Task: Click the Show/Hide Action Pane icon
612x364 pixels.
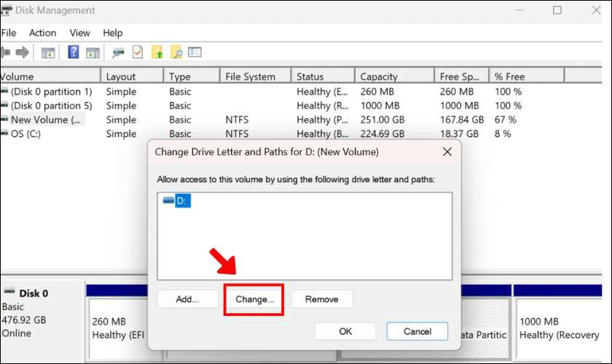Action: tap(93, 52)
